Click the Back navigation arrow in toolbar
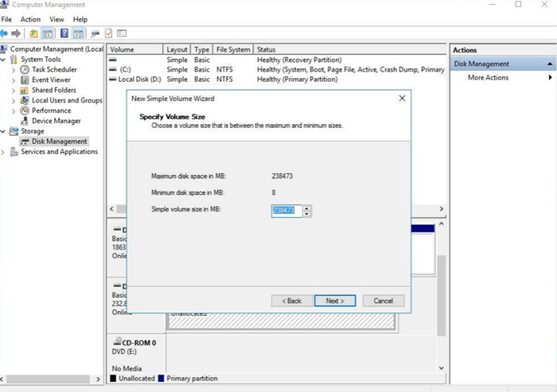Viewport: 557px width, 392px height. pos(5,33)
